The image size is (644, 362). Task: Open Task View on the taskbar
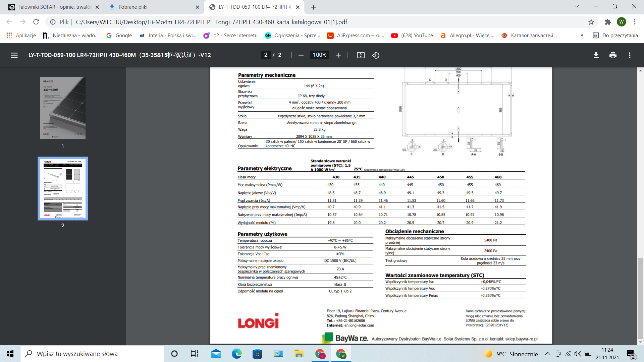coord(195,354)
